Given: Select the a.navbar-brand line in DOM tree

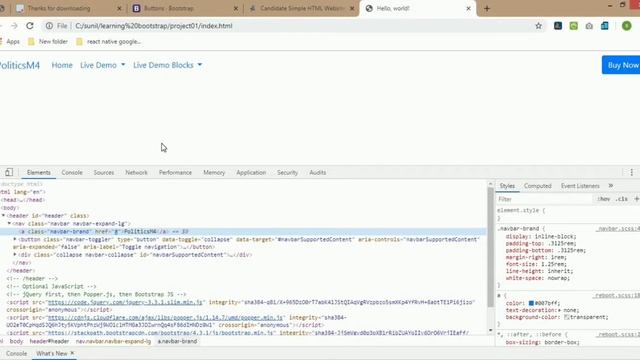Looking at the screenshot, I should 243,231.
